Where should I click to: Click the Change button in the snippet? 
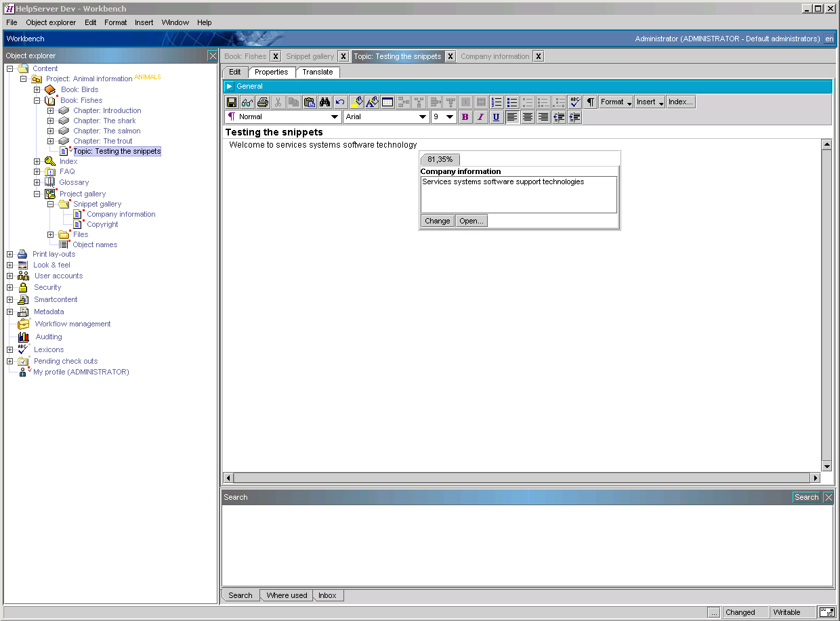tap(438, 221)
